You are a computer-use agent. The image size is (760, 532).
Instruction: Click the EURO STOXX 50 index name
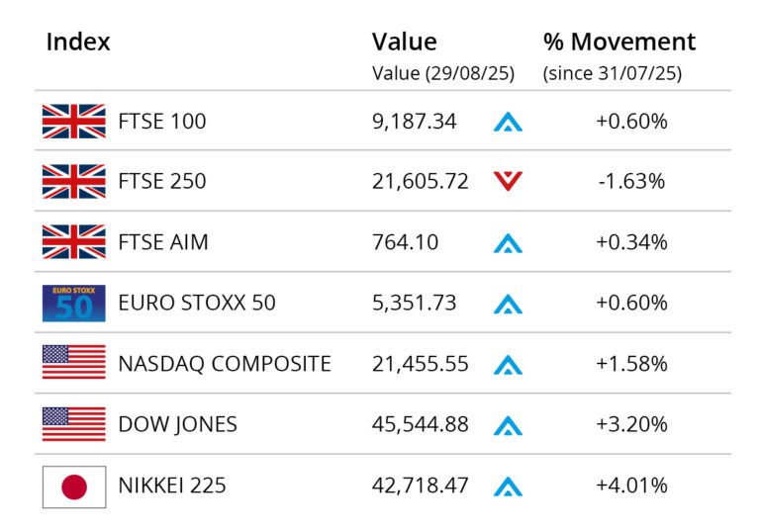coord(197,303)
